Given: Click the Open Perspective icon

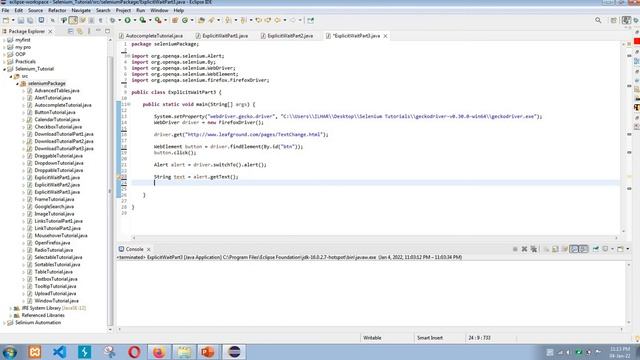Looking at the screenshot, I should [x=613, y=20].
